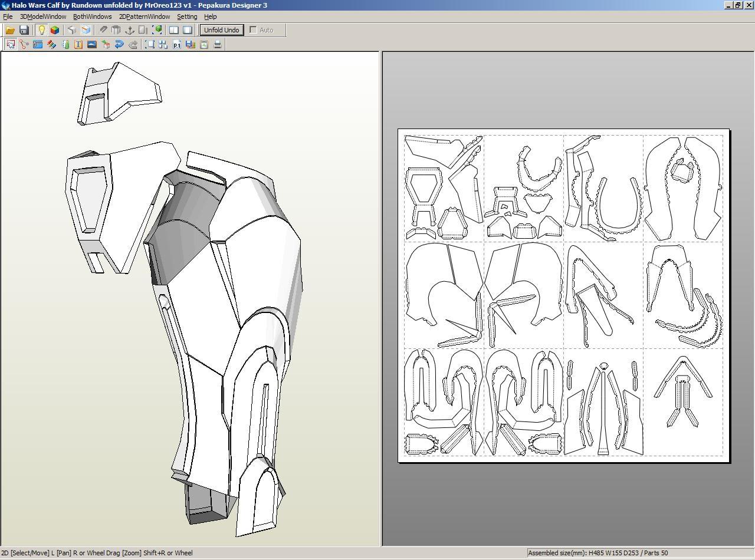Click the gray pencil edge tool icon
Viewport: 755px width, 560px height.
pyautogui.click(x=103, y=30)
